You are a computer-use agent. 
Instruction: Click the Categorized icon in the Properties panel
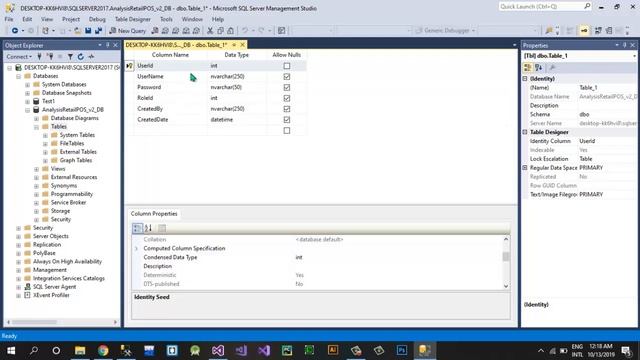click(528, 68)
